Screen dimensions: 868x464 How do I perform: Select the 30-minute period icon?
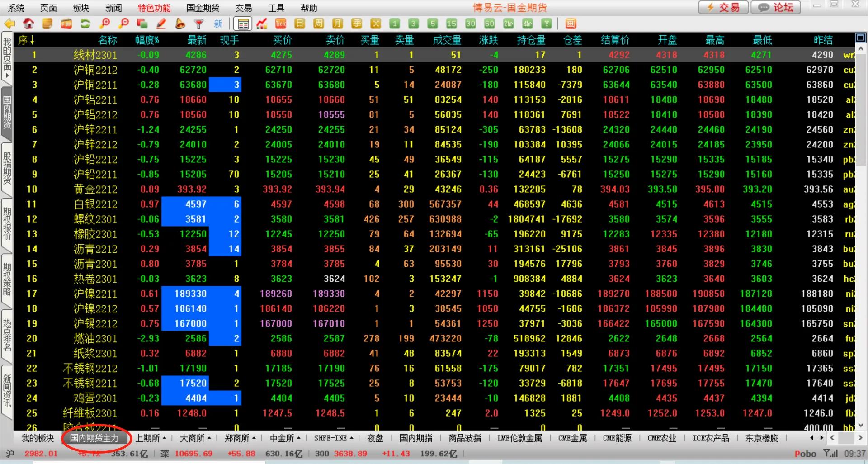(x=471, y=24)
